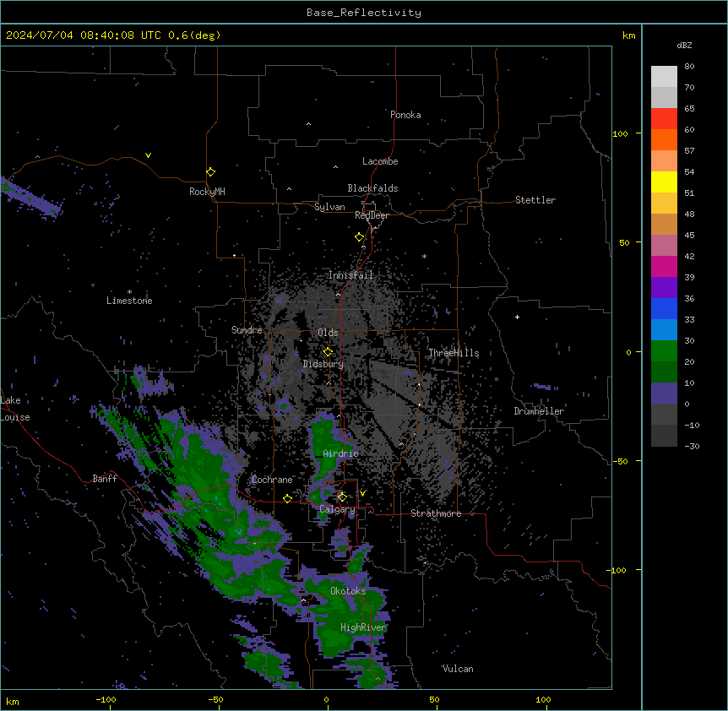Click the yellow diamond marker below RedDeer
The width and height of the screenshot is (728, 711).
(x=360, y=237)
